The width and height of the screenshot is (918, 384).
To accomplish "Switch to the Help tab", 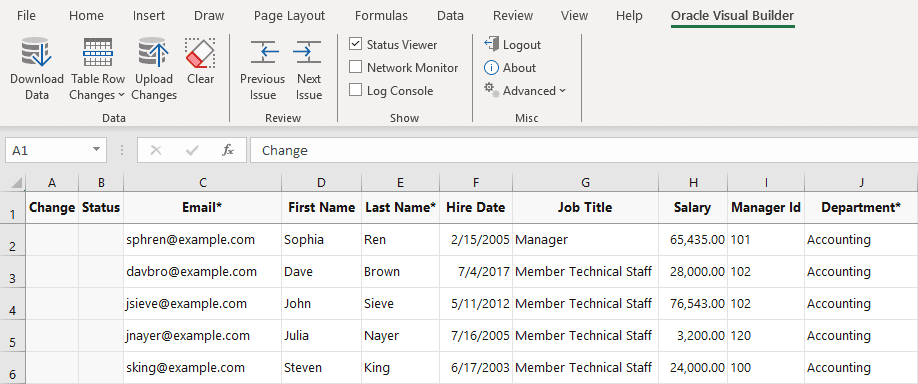I will tap(629, 16).
